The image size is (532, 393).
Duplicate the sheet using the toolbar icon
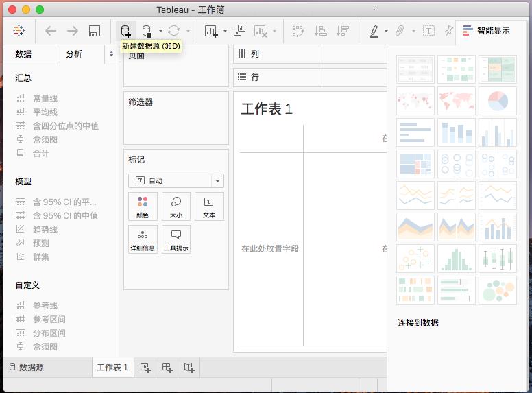239,31
